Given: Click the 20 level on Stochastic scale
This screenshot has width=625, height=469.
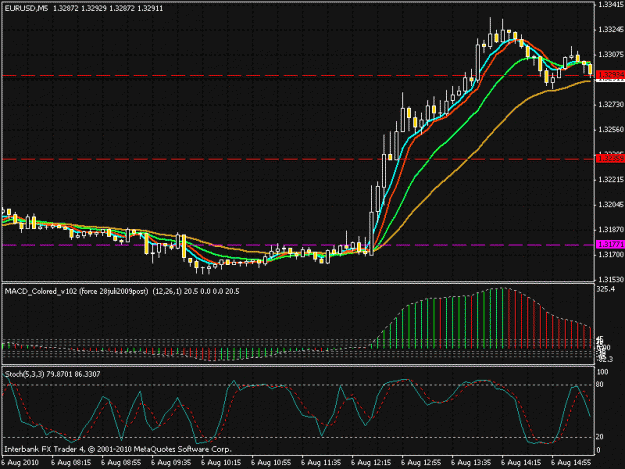Looking at the screenshot, I should pyautogui.click(x=600, y=437).
